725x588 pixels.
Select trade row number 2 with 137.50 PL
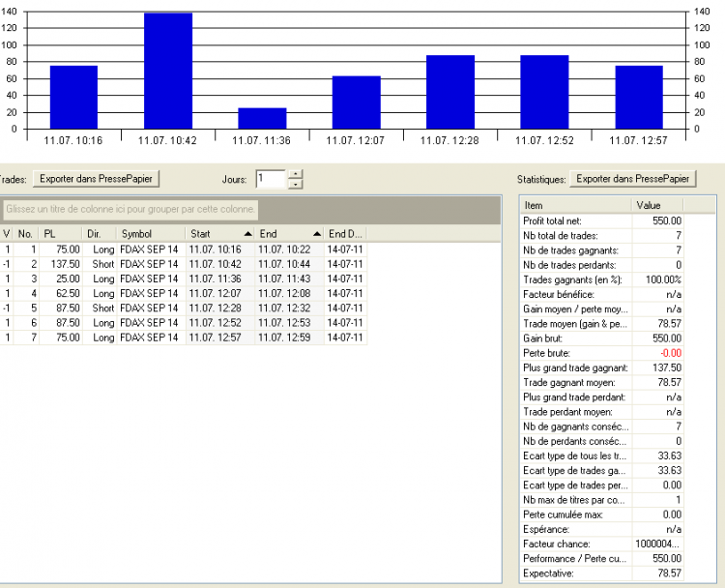[x=184, y=264]
